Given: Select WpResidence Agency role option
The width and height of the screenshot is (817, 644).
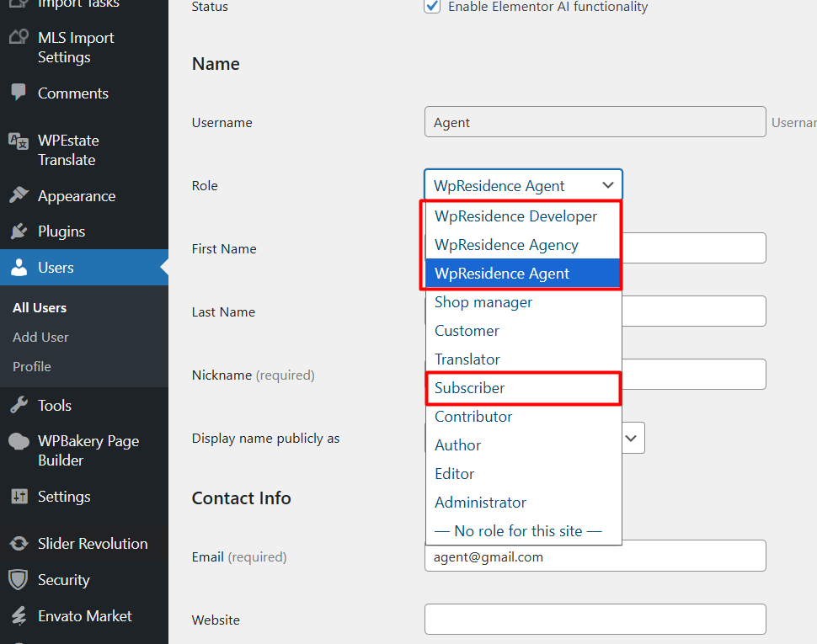Looking at the screenshot, I should click(523, 245).
